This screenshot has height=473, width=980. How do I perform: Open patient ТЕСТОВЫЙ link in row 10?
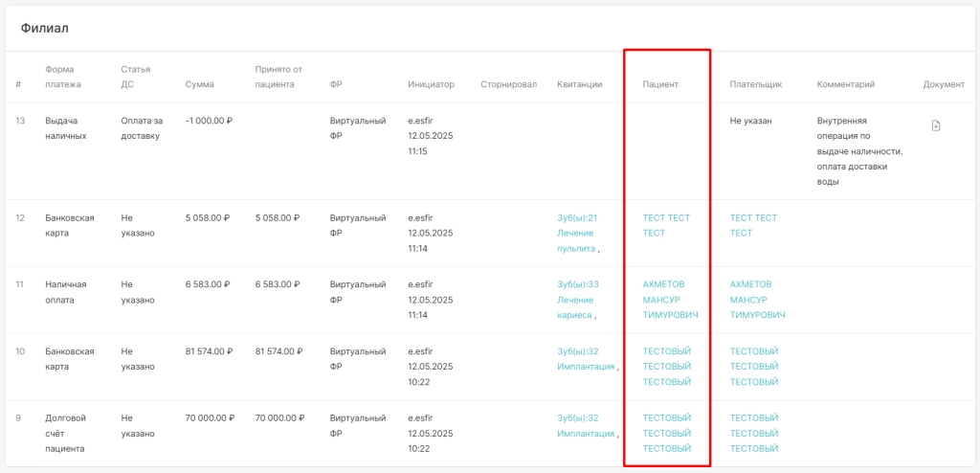click(667, 366)
